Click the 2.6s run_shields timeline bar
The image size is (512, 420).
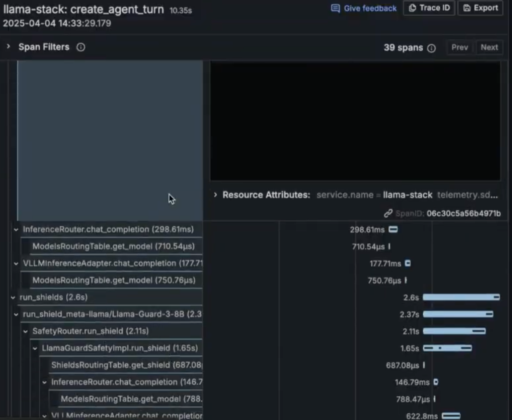(461, 297)
